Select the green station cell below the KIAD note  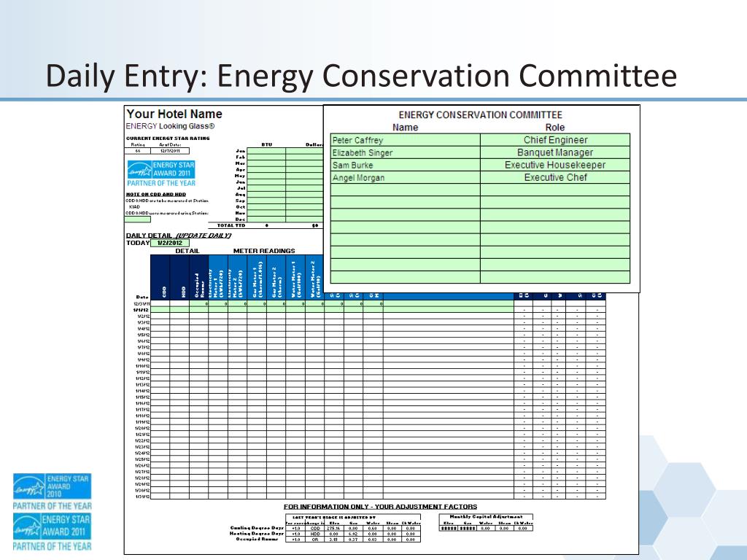tap(138, 219)
